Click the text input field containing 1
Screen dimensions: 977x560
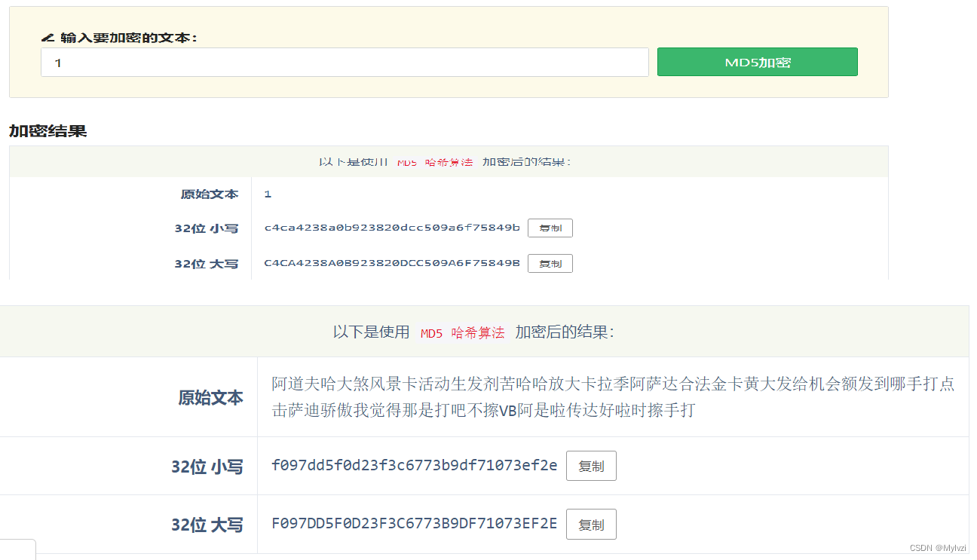345,63
